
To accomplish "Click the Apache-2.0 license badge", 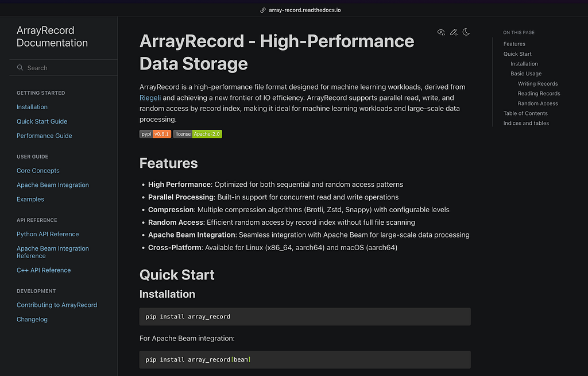I will (x=198, y=134).
